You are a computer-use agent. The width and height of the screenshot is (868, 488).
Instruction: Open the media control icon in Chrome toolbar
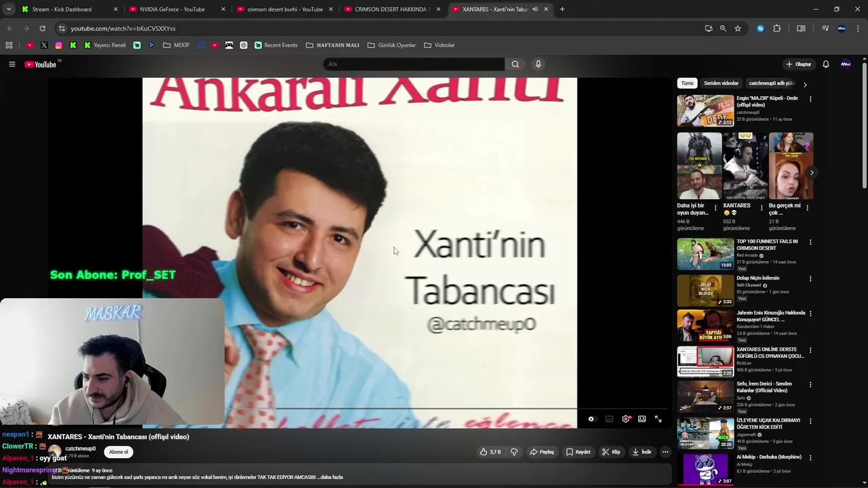pos(825,28)
